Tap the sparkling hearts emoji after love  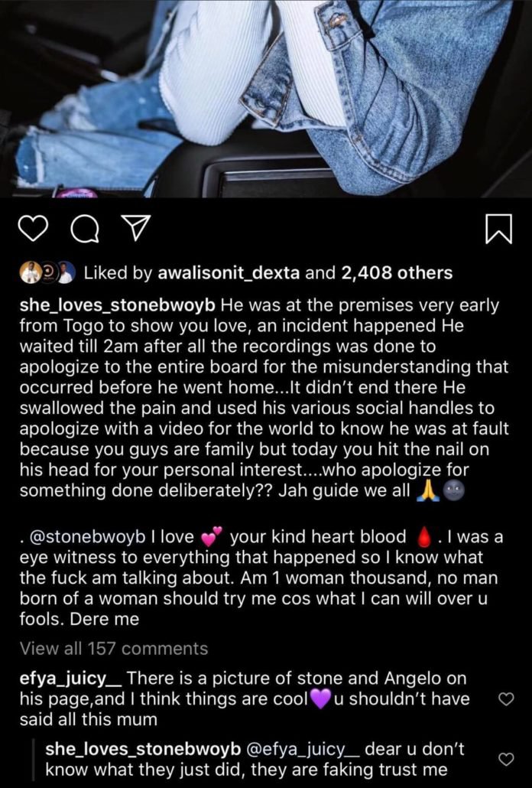211,537
